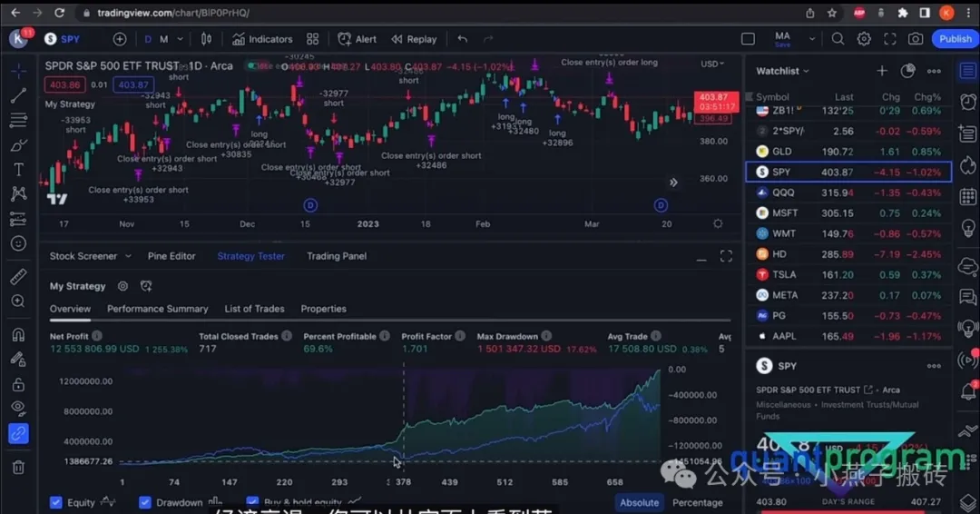Screen dimensions: 980x514
Task: Open symbol quick search magnifier
Action: [838, 39]
